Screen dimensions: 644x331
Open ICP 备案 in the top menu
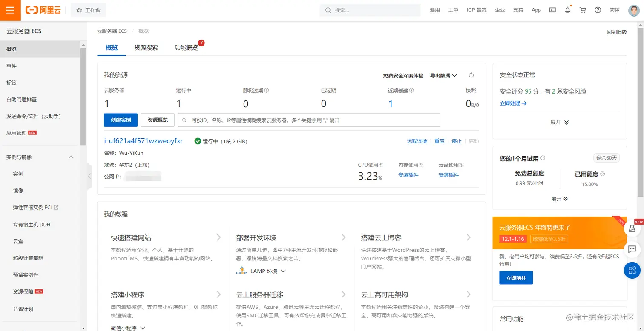pyautogui.click(x=476, y=10)
